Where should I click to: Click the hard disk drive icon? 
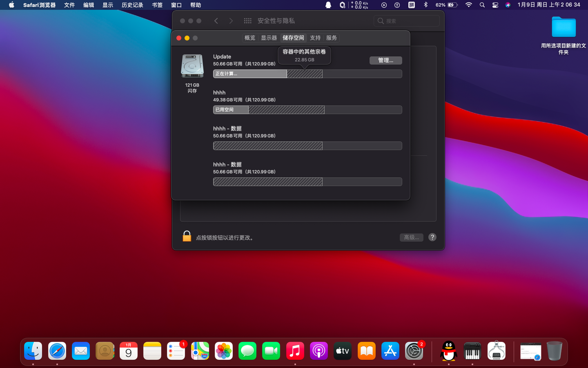click(192, 66)
